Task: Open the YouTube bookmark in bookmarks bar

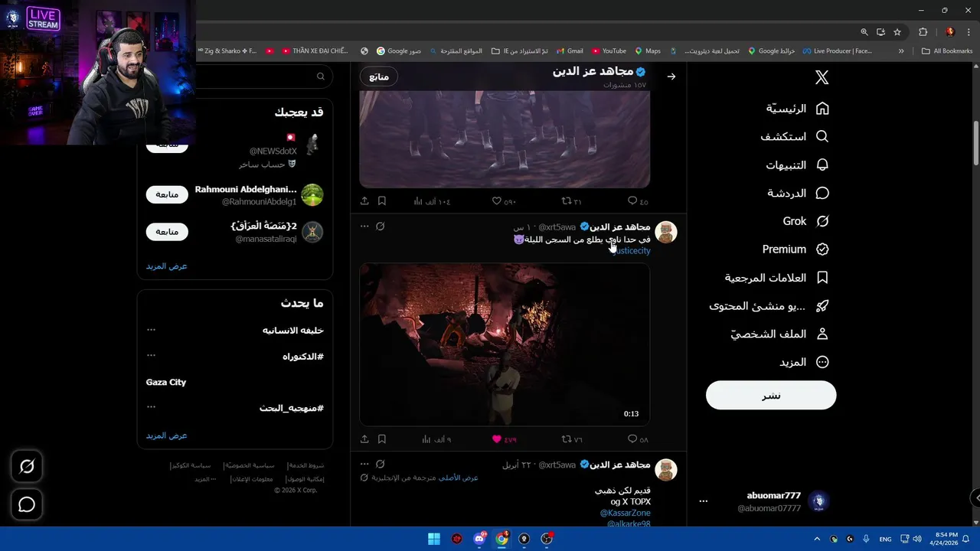Action: pos(609,51)
